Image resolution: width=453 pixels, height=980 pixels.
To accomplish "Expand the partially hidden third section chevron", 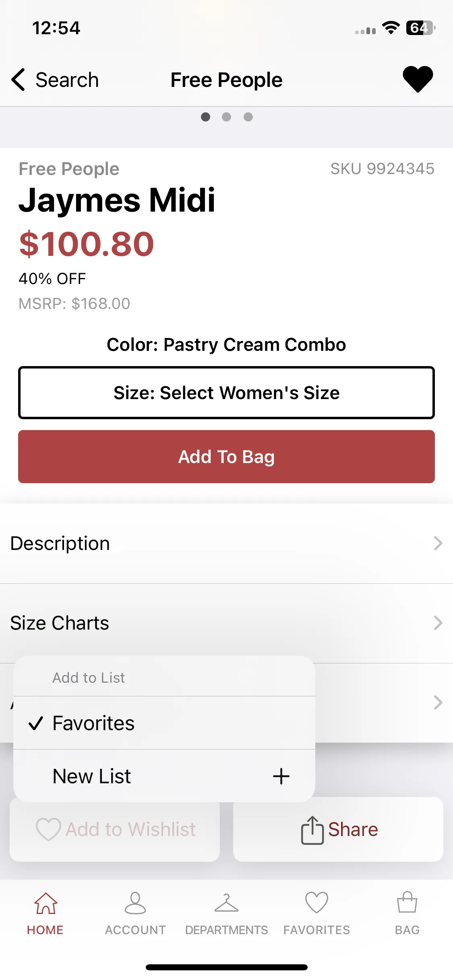I will [438, 702].
